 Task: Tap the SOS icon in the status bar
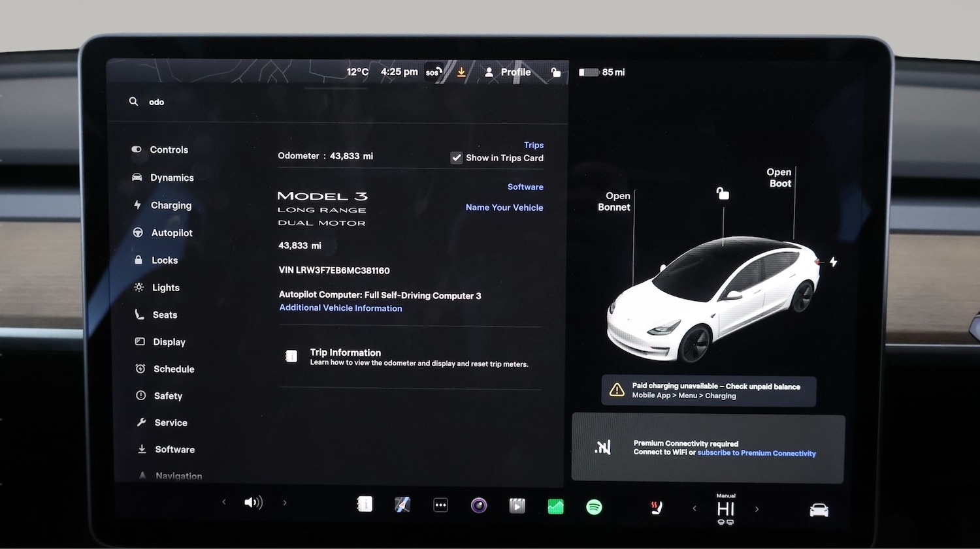(x=433, y=72)
